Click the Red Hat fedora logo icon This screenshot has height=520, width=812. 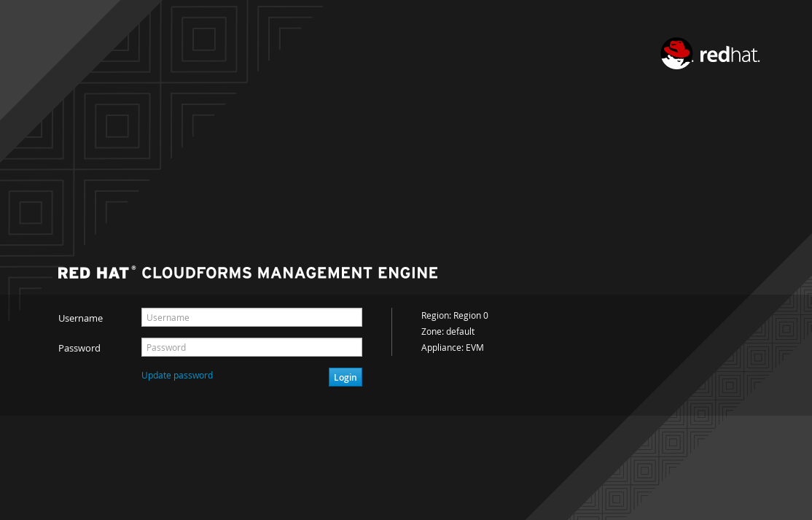(x=676, y=54)
